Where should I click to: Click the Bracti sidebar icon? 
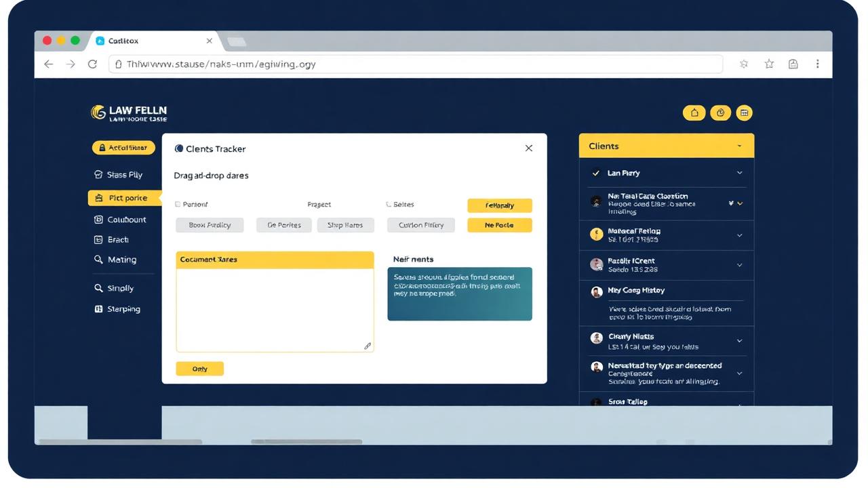98,240
